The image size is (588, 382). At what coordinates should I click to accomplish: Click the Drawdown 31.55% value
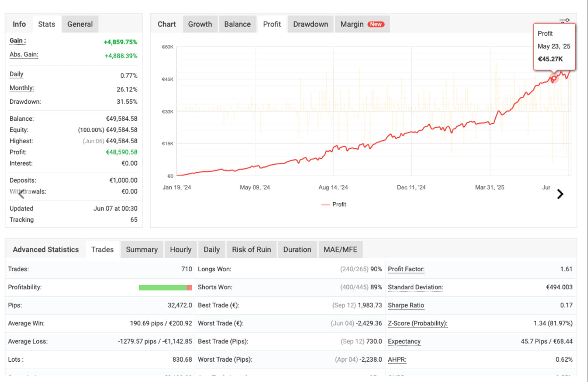[x=127, y=102]
